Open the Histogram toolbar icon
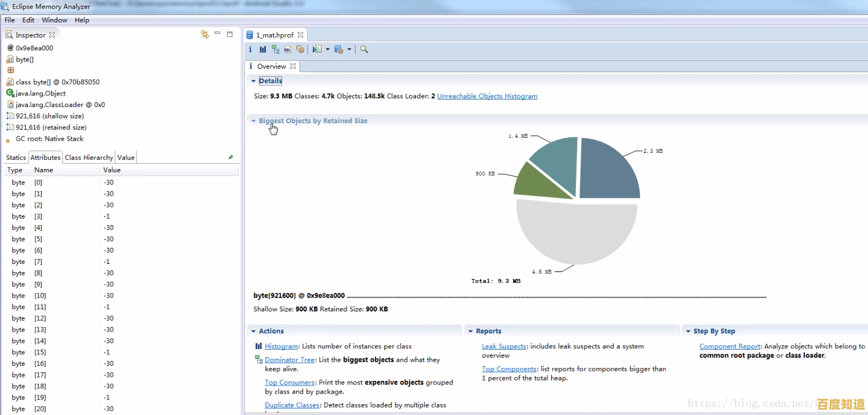 pyautogui.click(x=262, y=50)
